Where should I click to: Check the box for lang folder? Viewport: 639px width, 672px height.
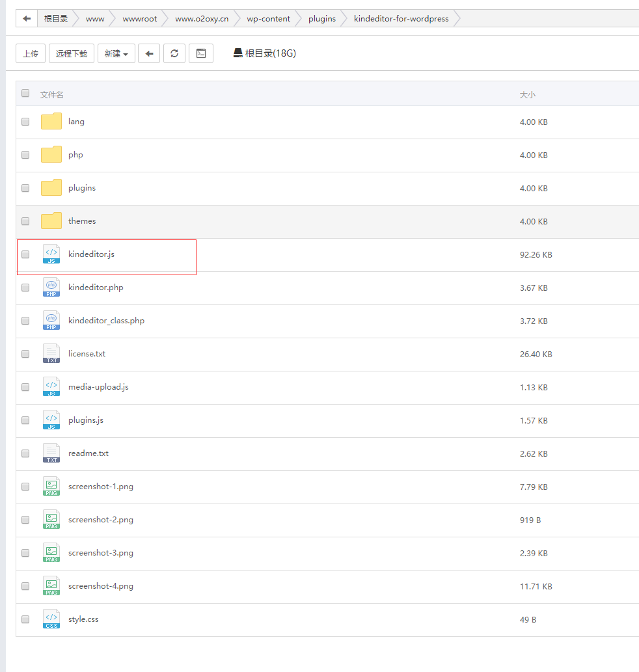pyautogui.click(x=25, y=122)
